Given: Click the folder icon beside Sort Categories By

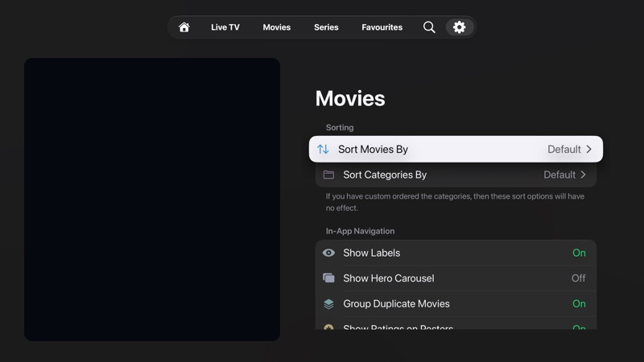Looking at the screenshot, I should 328,175.
